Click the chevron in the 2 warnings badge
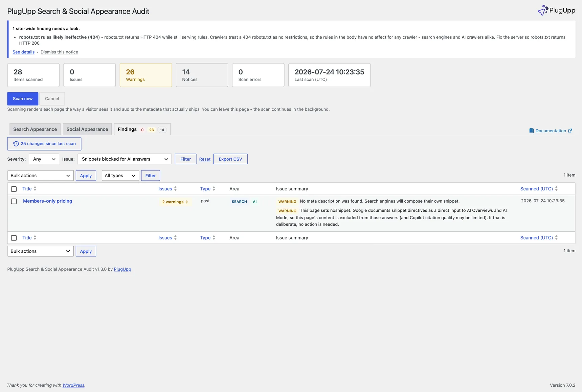Screen dimensions: 582x392 [187, 202]
